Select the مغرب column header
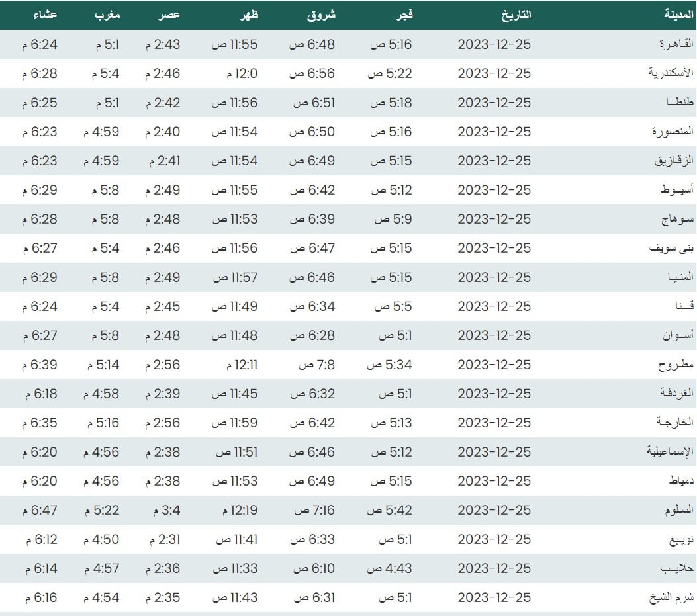 click(105, 15)
